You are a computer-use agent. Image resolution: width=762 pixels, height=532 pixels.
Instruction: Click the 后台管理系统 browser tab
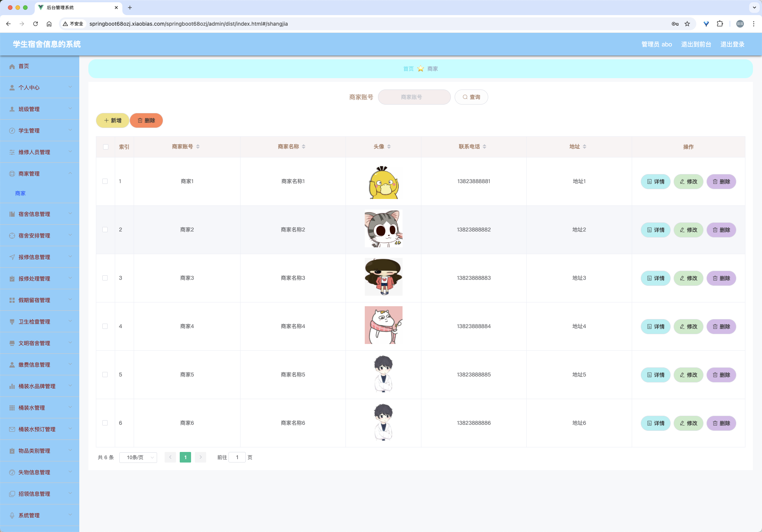point(79,8)
